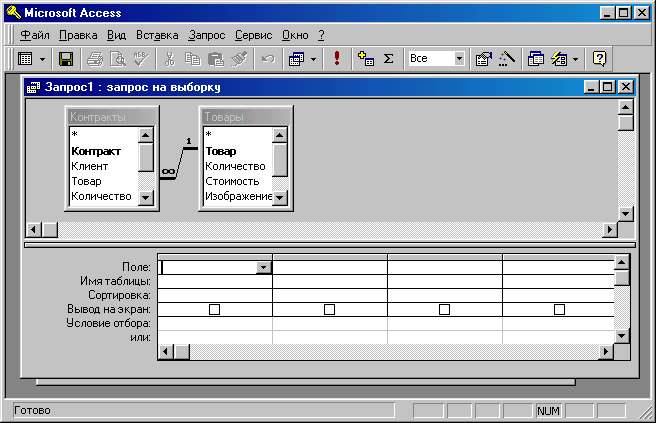656x423 pixels.
Task: Open the Office Assistant help icon
Action: (x=599, y=59)
